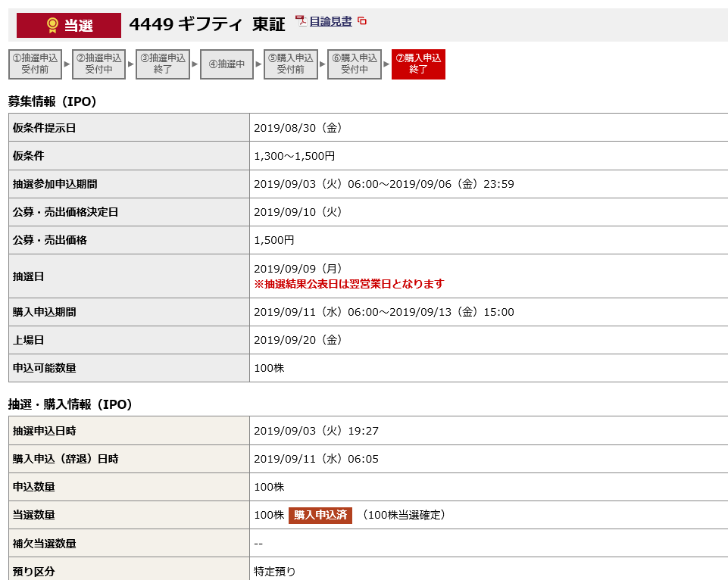This screenshot has height=580, width=728.
Task: Click the 購入申込済 status badge
Action: pyautogui.click(x=320, y=515)
